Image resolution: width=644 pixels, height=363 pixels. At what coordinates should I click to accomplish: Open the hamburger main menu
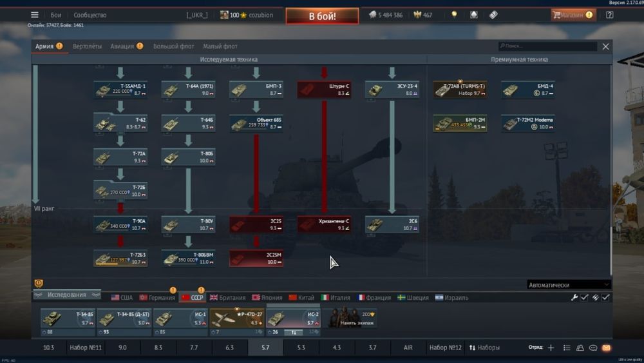point(35,15)
